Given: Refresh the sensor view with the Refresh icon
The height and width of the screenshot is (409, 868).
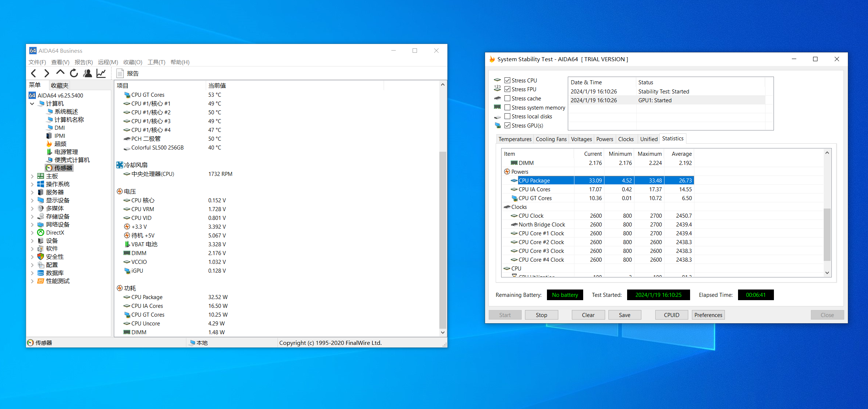Looking at the screenshot, I should pyautogui.click(x=74, y=73).
